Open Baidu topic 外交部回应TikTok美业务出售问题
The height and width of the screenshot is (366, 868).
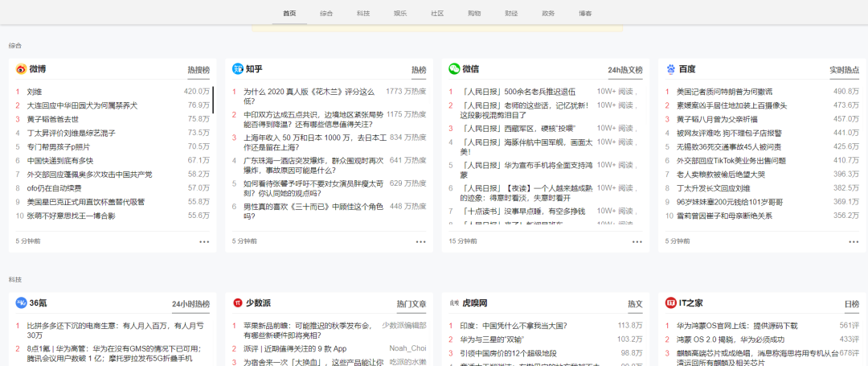tap(731, 161)
